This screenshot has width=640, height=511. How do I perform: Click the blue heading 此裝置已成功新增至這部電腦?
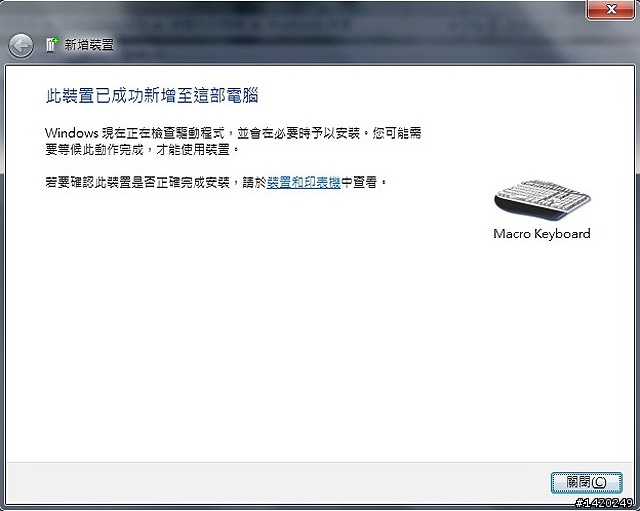[152, 96]
